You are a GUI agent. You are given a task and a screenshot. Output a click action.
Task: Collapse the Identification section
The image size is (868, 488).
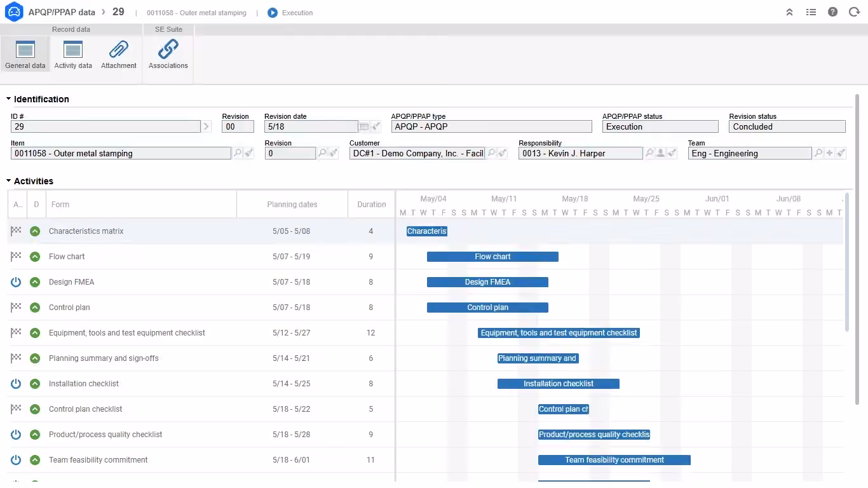9,99
